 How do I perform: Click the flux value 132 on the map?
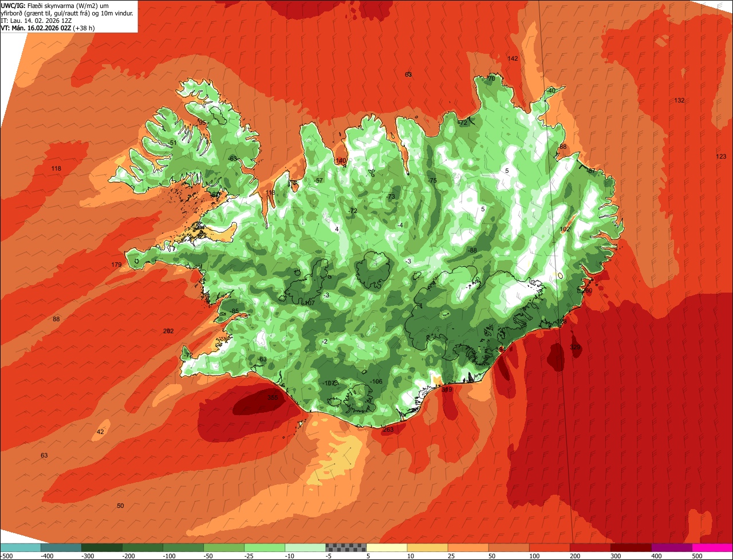click(x=679, y=100)
